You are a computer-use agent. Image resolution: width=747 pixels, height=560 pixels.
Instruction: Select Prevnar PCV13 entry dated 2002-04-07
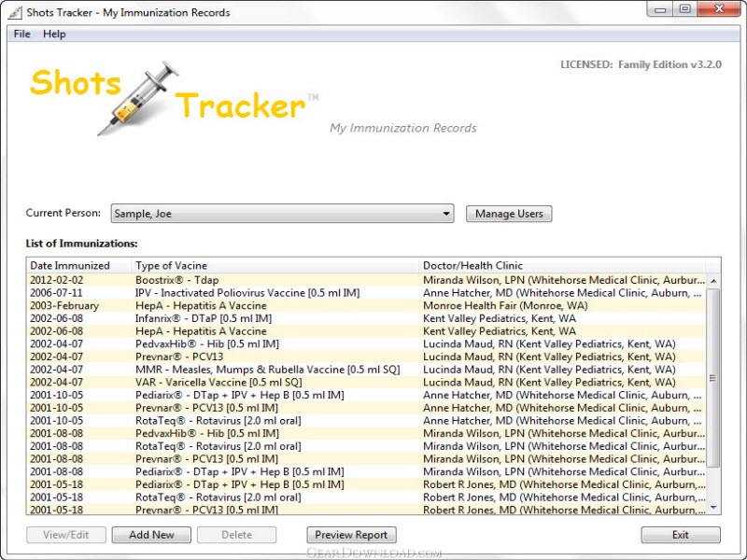pyautogui.click(x=179, y=357)
